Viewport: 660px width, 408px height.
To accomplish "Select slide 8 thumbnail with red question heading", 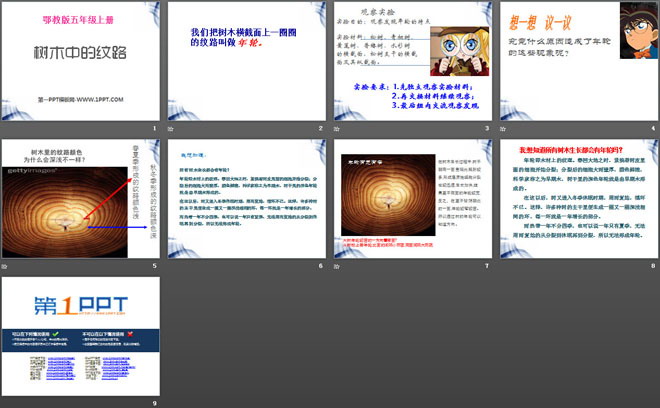I will coord(579,199).
